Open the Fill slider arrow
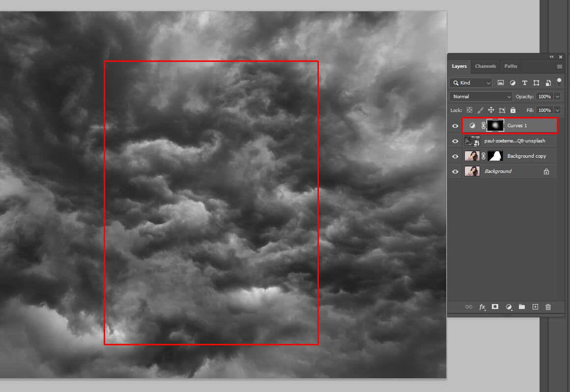Screen dimensions: 570x392 (x=557, y=111)
